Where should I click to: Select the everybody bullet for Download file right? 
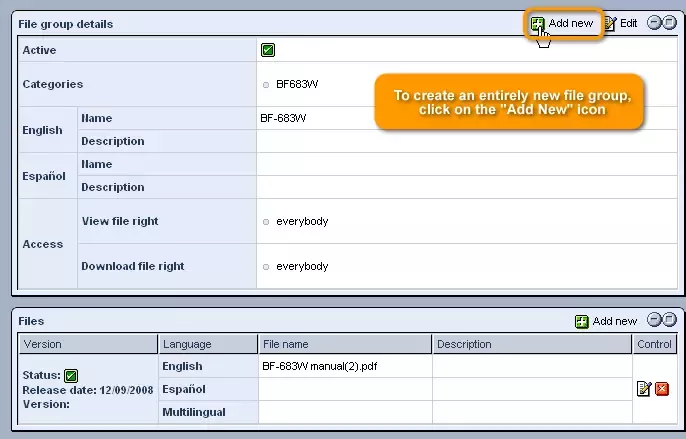(x=266, y=267)
